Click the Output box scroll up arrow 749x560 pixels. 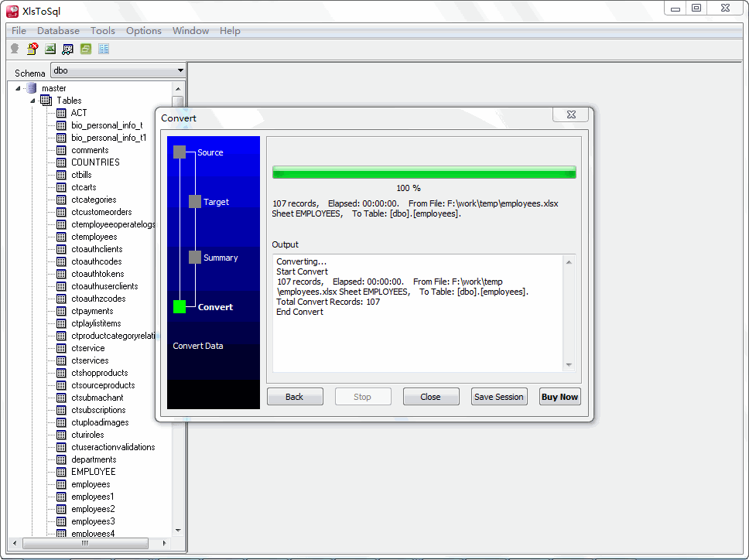pos(569,262)
